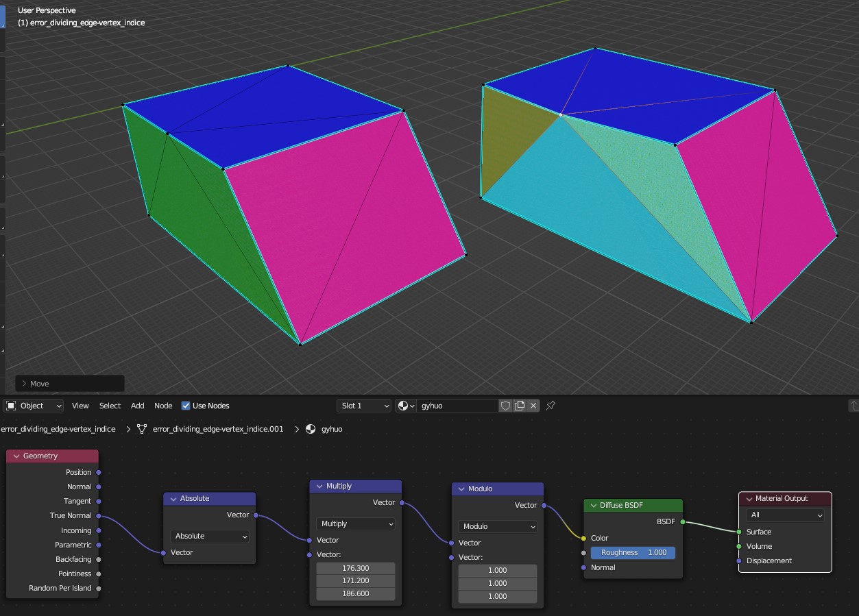The image size is (859, 616).
Task: Click the Roughness slider on Diffuse BSDF
Action: [x=633, y=552]
